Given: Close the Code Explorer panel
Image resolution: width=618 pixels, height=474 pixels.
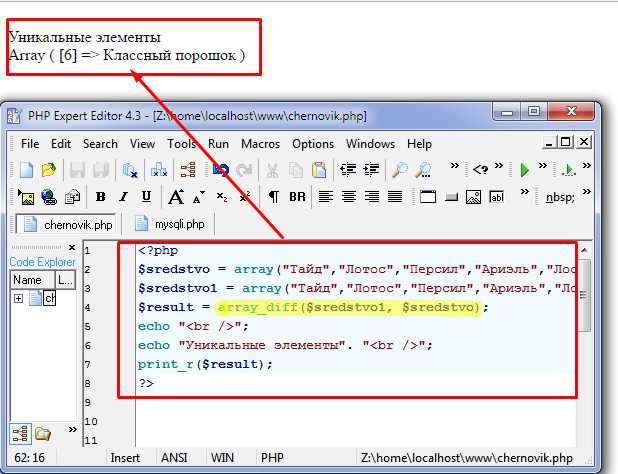Looking at the screenshot, I should (x=70, y=247).
